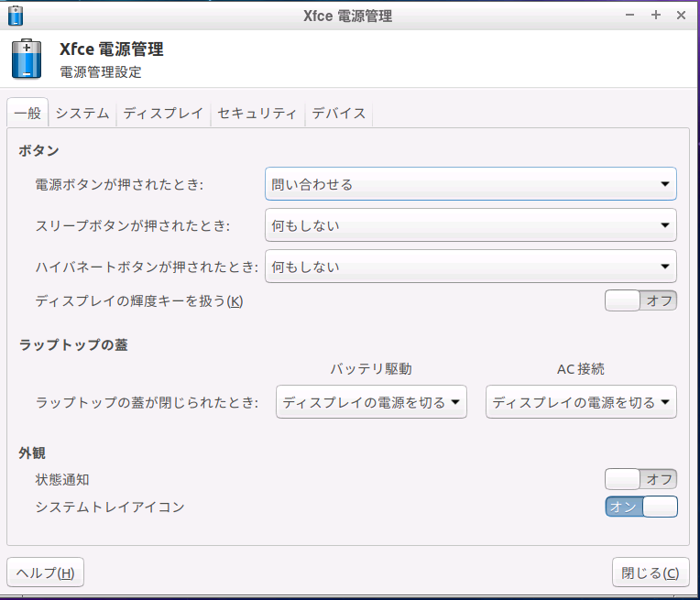Click the large battery icon in the header
Image resolution: width=700 pixels, height=600 pixels.
coord(27,59)
